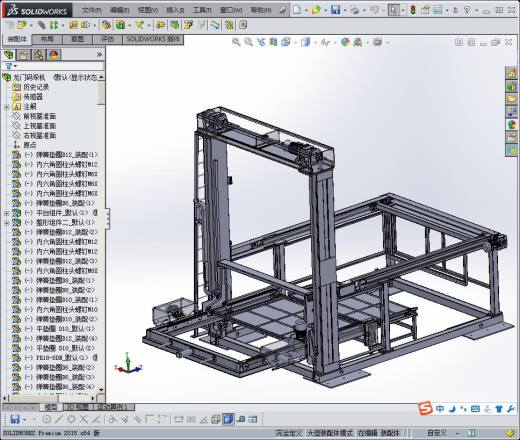Click the Save icon in top toolbar
The width and height of the screenshot is (520, 440).
[335, 10]
